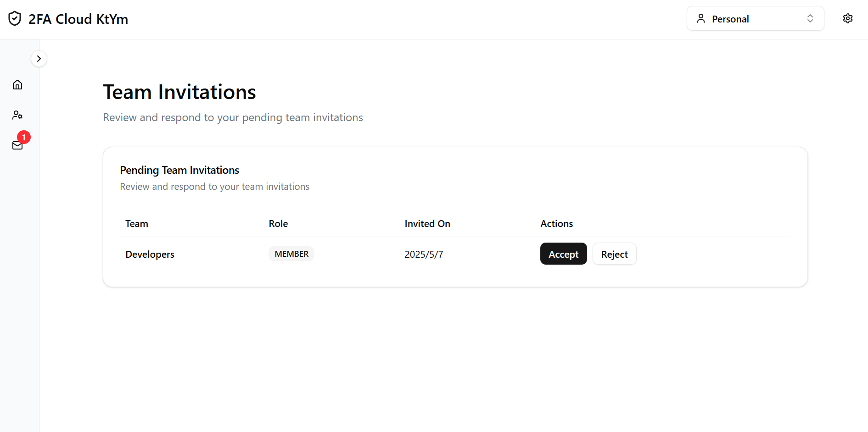This screenshot has height=432, width=868.
Task: Open the invitations mail icon
Action: point(17,146)
